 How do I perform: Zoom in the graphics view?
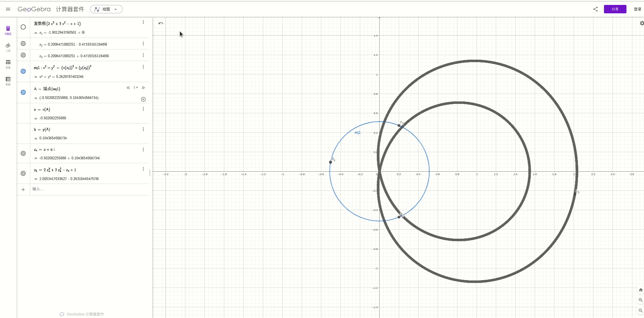point(640,300)
